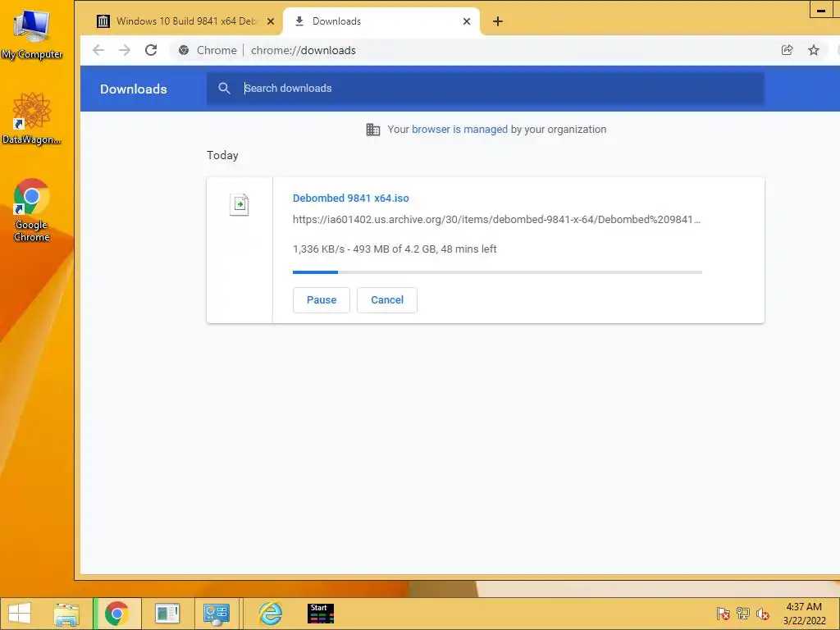This screenshot has height=630, width=840.
Task: Minimize the Chrome window
Action: pos(820,10)
